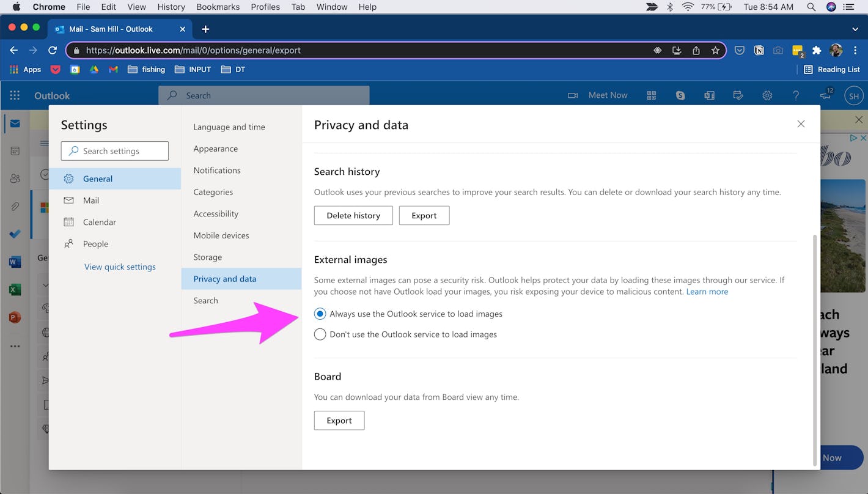Open the 'Learn more' link about external images
The height and width of the screenshot is (494, 868).
tap(707, 292)
